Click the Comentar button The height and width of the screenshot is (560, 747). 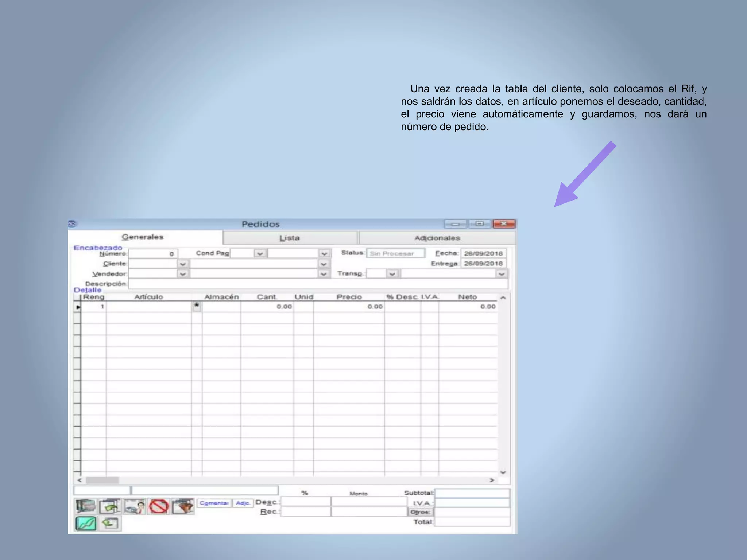tap(214, 503)
